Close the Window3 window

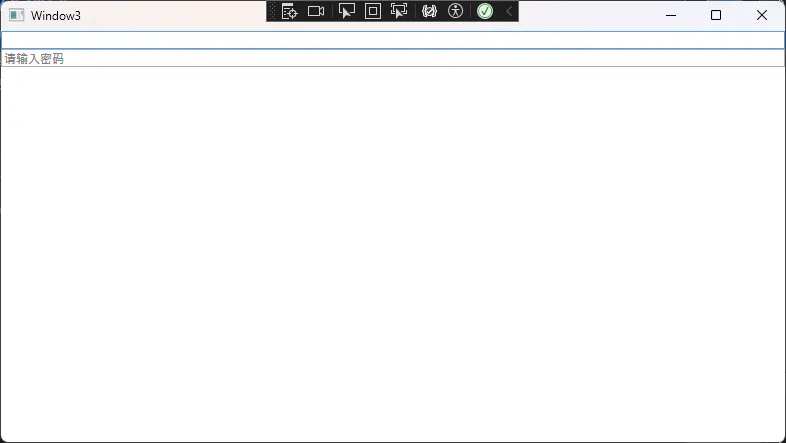coord(762,15)
